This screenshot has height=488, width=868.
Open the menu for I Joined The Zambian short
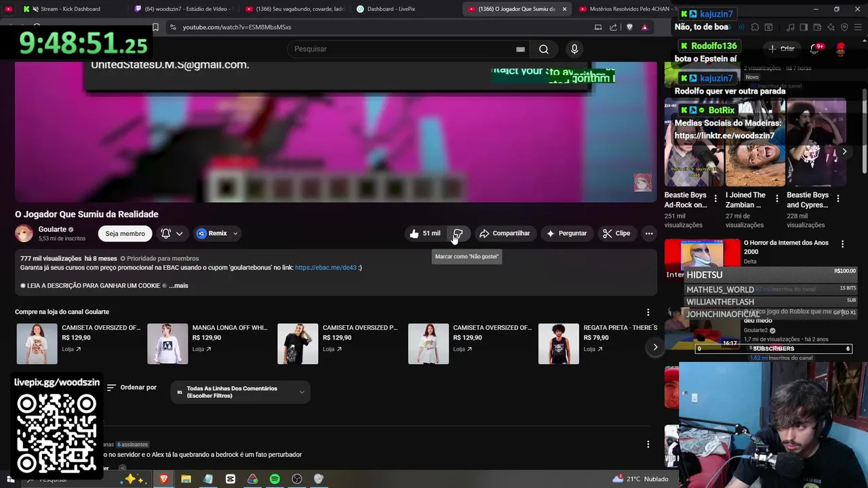click(776, 199)
